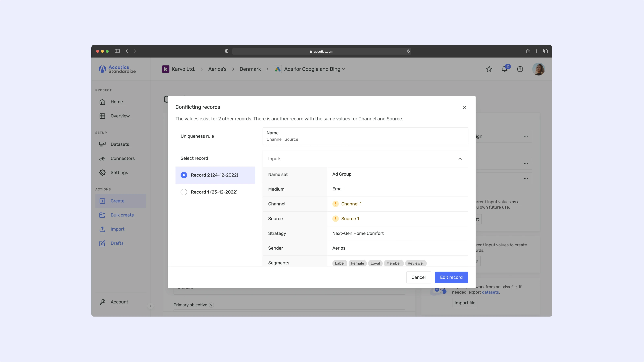Click the Edit record button
The height and width of the screenshot is (362, 644).
pyautogui.click(x=451, y=277)
